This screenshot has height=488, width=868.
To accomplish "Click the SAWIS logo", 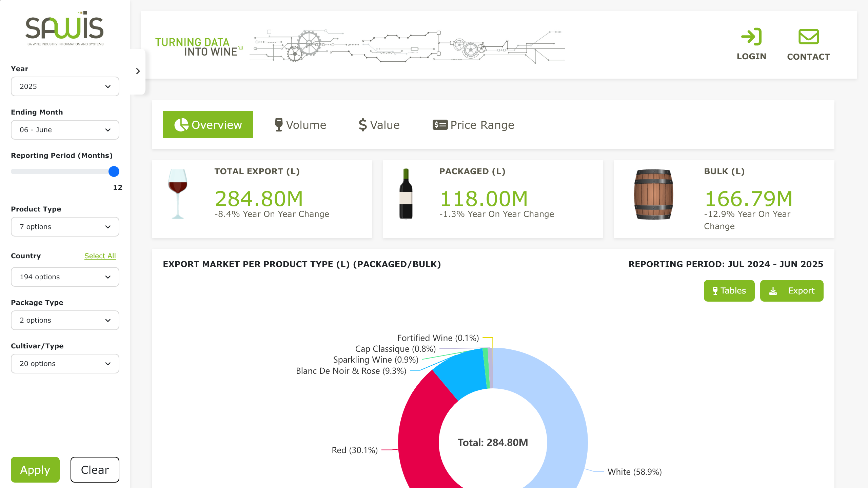I will click(64, 28).
